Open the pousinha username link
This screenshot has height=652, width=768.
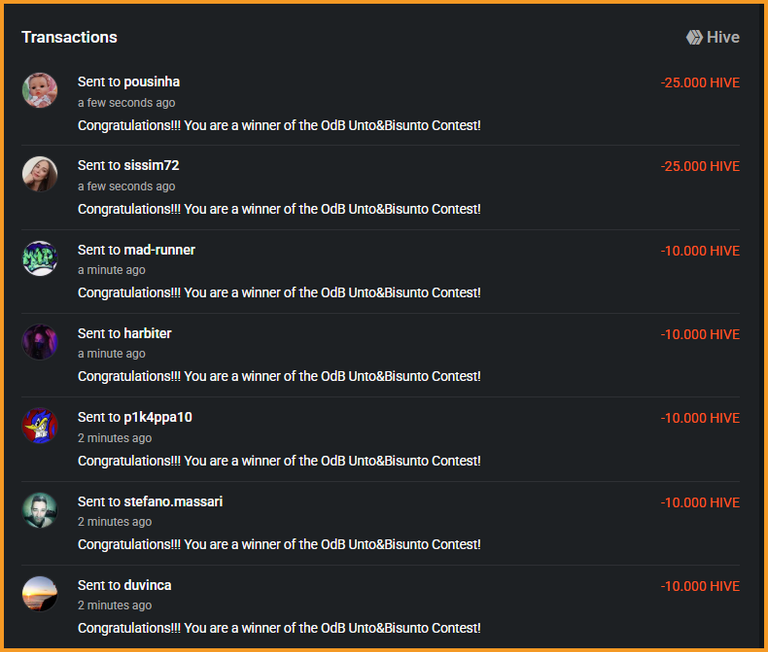(152, 82)
